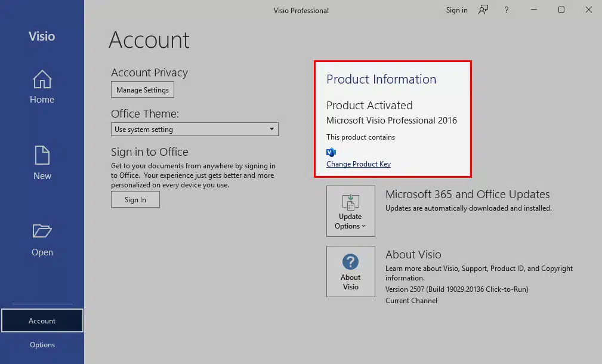Click the Open folder icon in sidebar

42,232
